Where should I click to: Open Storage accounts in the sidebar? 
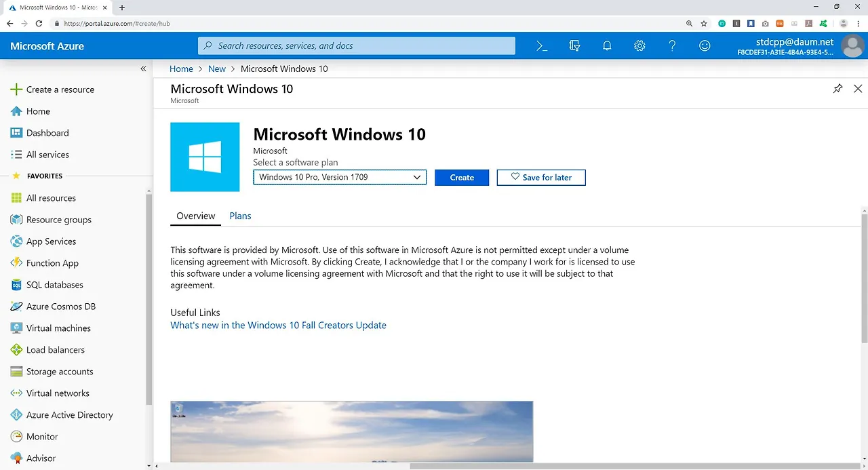pos(52,372)
